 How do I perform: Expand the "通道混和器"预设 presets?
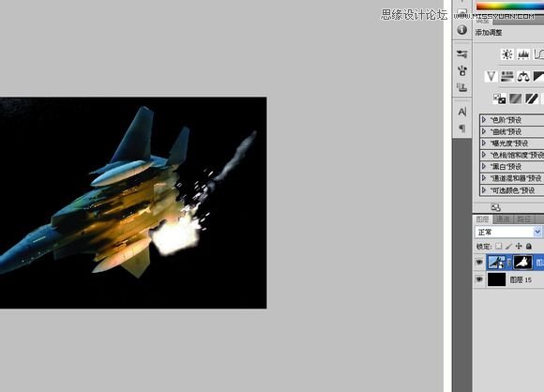(x=484, y=178)
